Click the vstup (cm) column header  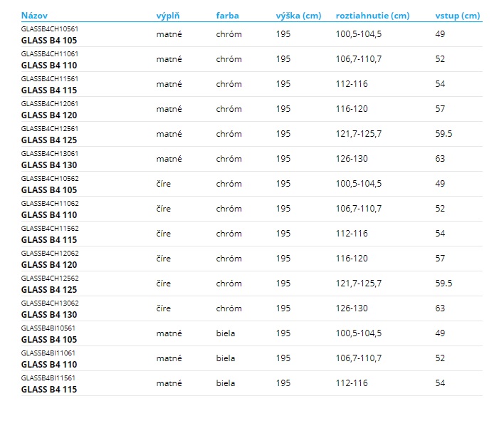pyautogui.click(x=458, y=16)
